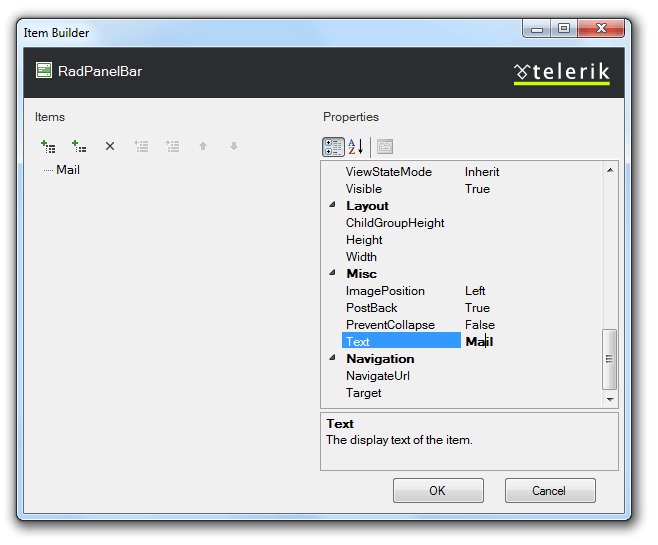Click the properties grid scrollbar thumb
658x545 pixels.
610,359
